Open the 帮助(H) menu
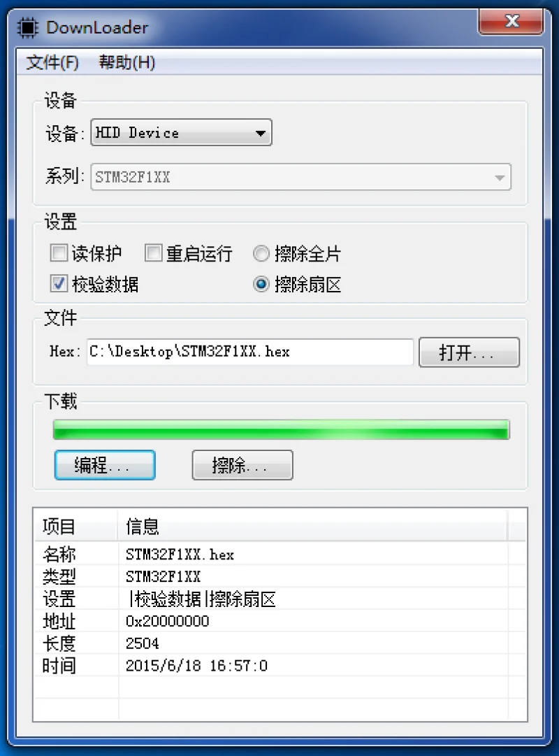Viewport: 559px width, 756px height. click(126, 62)
